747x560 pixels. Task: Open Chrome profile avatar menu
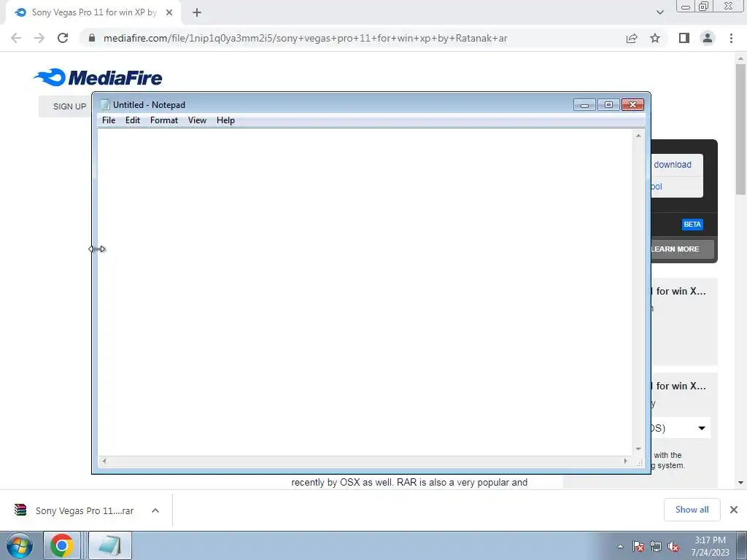708,38
